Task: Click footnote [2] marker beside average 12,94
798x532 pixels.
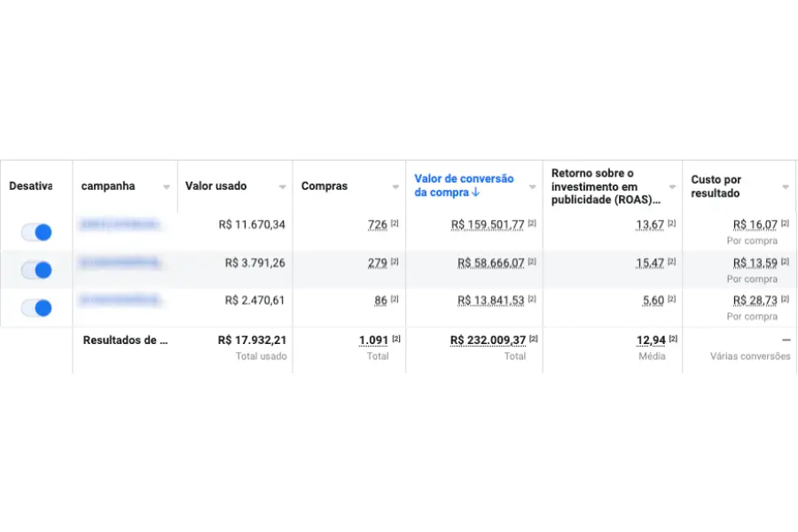Action: [x=671, y=340]
